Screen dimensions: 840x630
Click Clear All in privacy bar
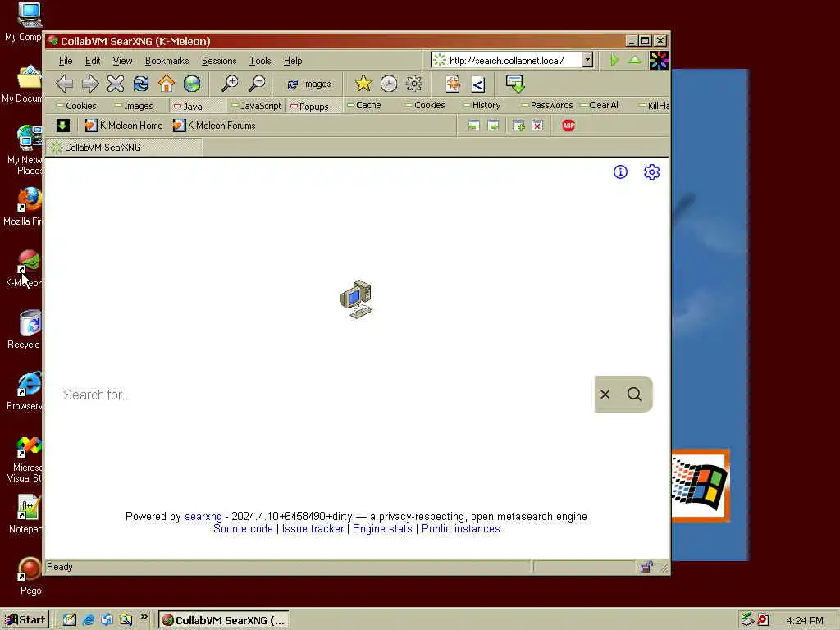point(600,105)
